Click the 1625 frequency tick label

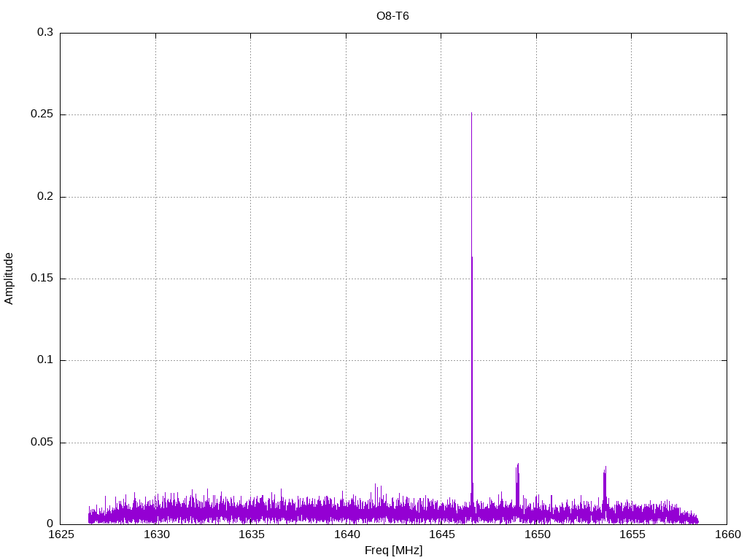coord(61,534)
